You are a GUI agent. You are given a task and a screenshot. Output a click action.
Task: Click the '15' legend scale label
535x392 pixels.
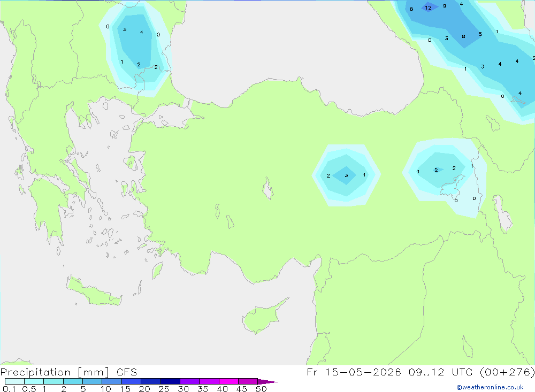(x=125, y=389)
